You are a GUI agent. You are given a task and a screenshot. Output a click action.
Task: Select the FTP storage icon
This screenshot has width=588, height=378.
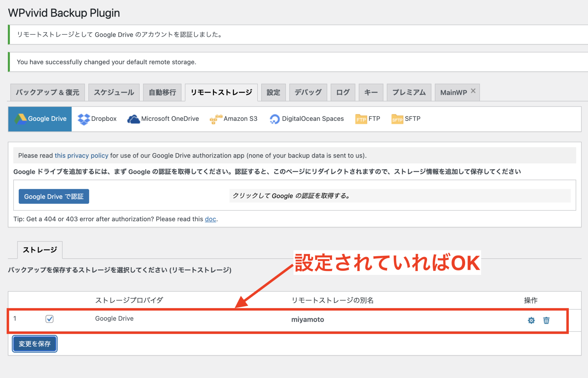coord(368,119)
